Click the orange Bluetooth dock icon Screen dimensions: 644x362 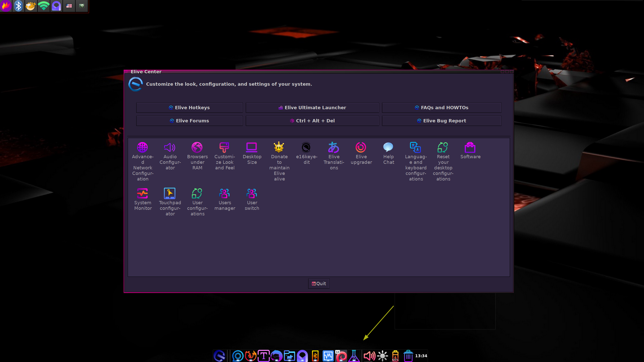coord(315,356)
